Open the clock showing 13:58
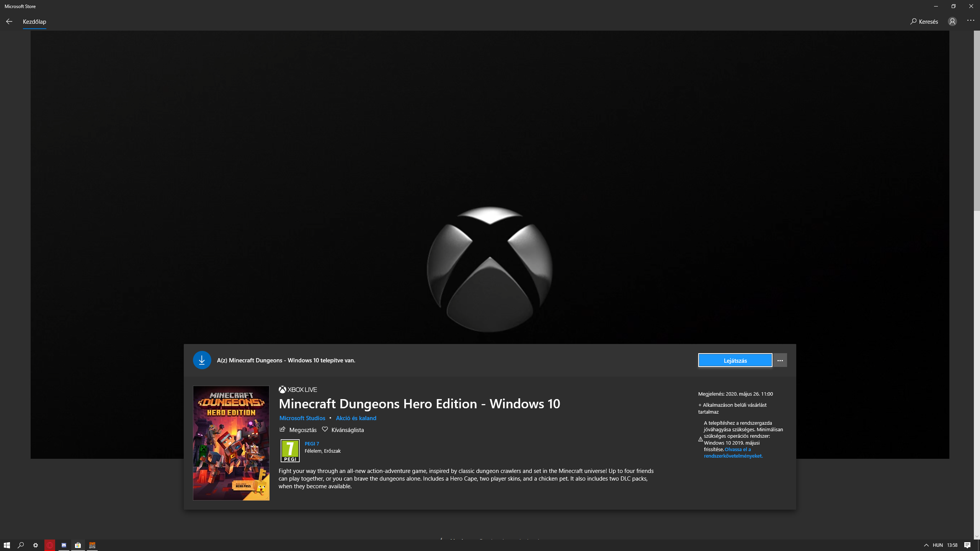Screen dimensions: 980x551 click(952, 545)
